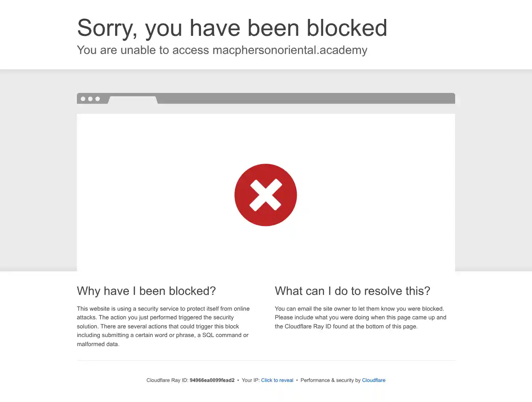Click the first dot in browser illustration

tap(83, 99)
